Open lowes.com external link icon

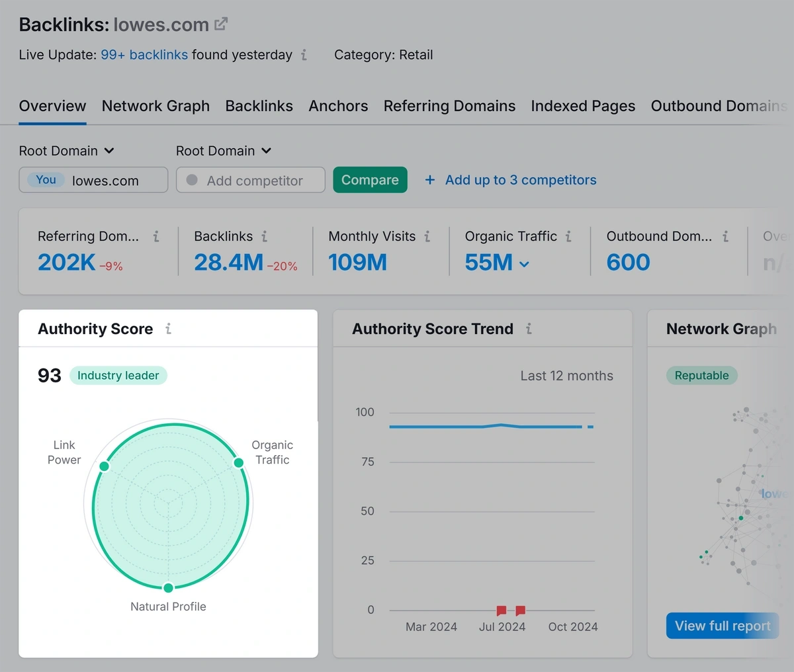221,24
